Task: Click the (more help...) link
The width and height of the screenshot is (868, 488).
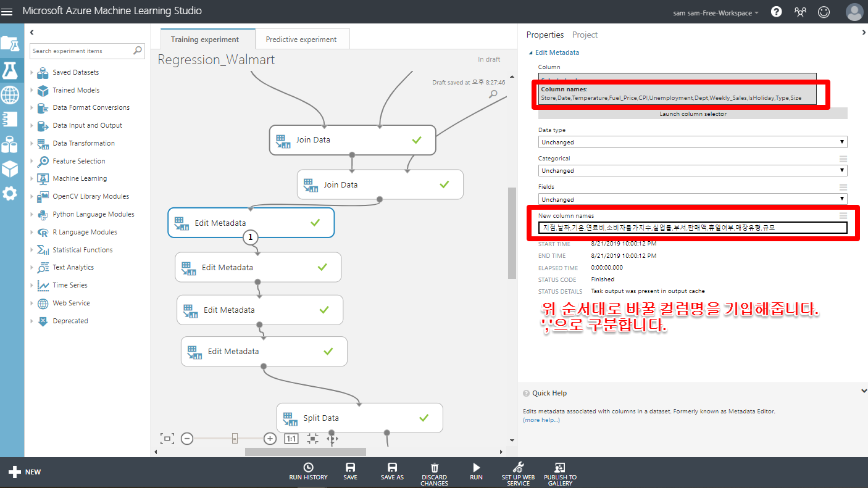Action: 541,420
